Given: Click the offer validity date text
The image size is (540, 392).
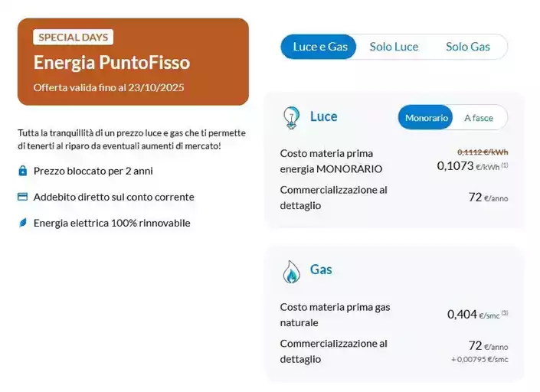Looking at the screenshot, I should point(109,87).
